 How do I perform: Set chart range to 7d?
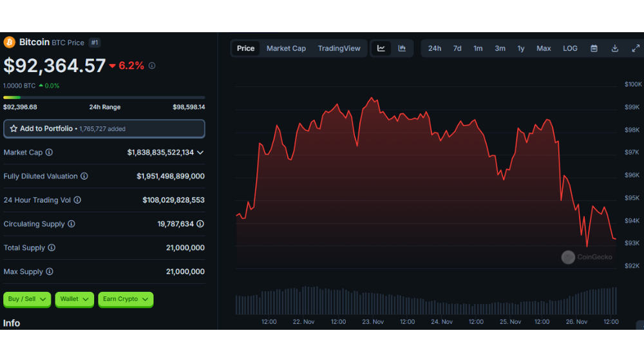457,48
